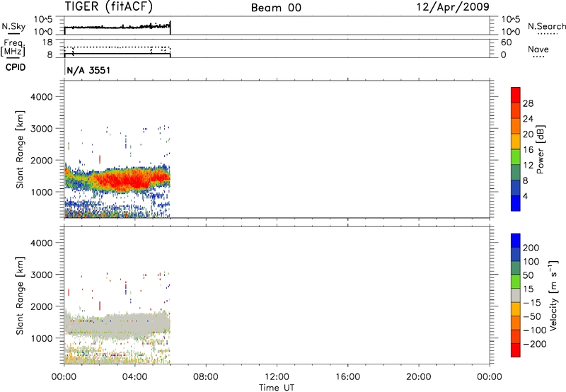This screenshot has width=566, height=392.
Task: Click the '08:00' time axis label
Action: 206,377
